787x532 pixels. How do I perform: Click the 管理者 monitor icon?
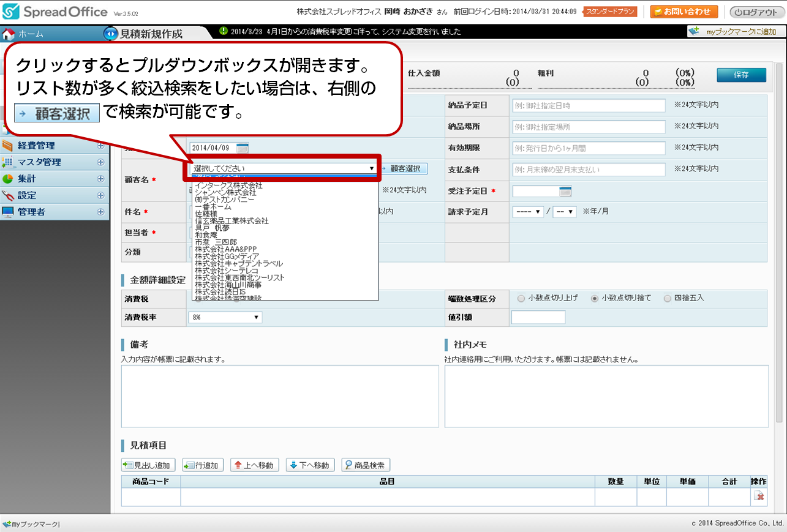(x=8, y=212)
